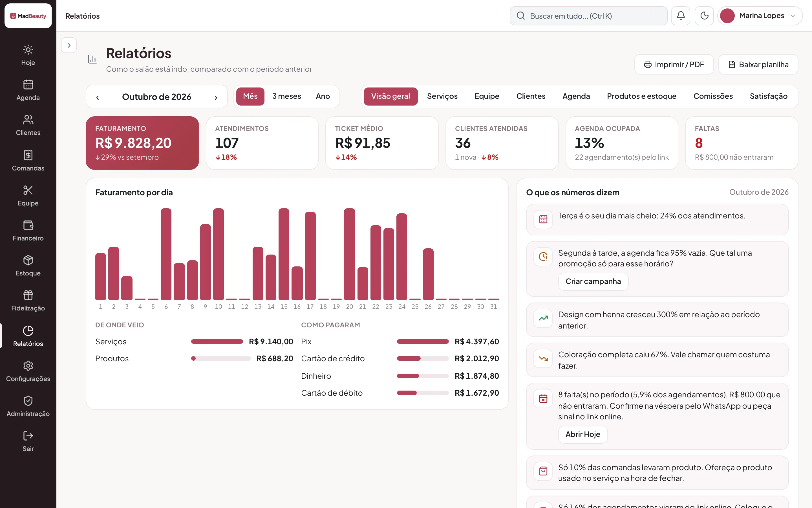Go to previous month arrow

98,97
